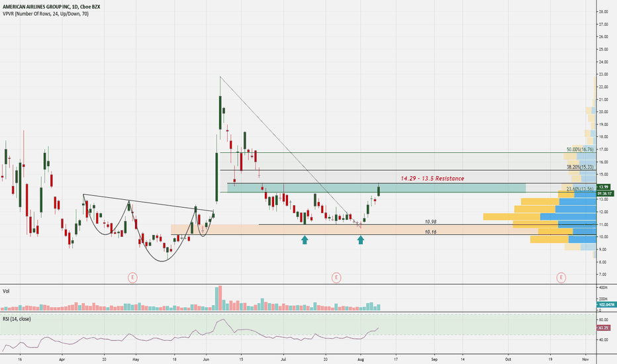Screen dimensions: 617x364
Task: Select the descending trendline from June peak
Action: 290,151
